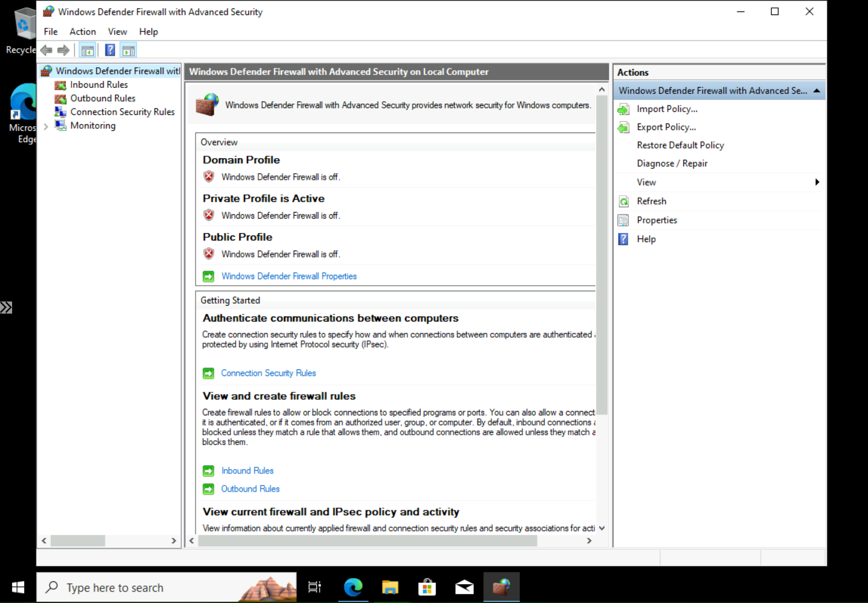The width and height of the screenshot is (868, 603).
Task: Select Outbound Rules in the tree
Action: click(x=102, y=98)
